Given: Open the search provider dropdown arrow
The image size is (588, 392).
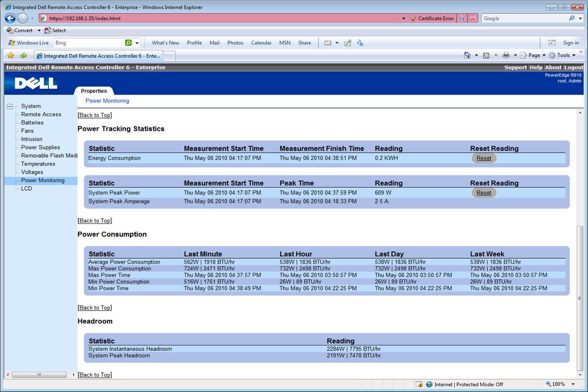Looking at the screenshot, I should tap(580, 19).
